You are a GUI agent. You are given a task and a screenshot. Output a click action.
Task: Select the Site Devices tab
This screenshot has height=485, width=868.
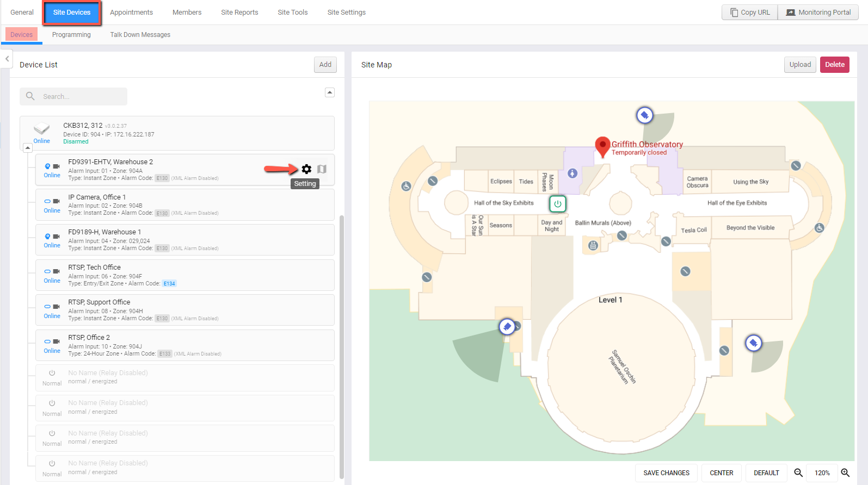coord(72,12)
